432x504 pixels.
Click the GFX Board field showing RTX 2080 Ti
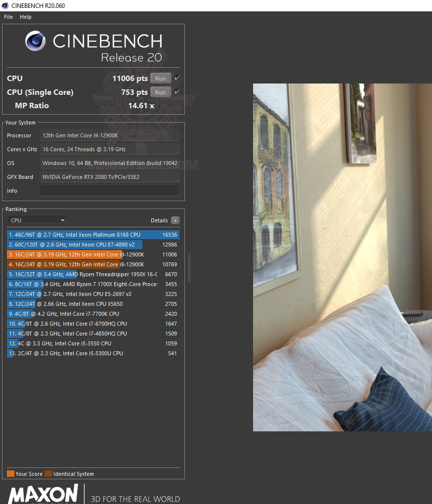[x=110, y=177]
